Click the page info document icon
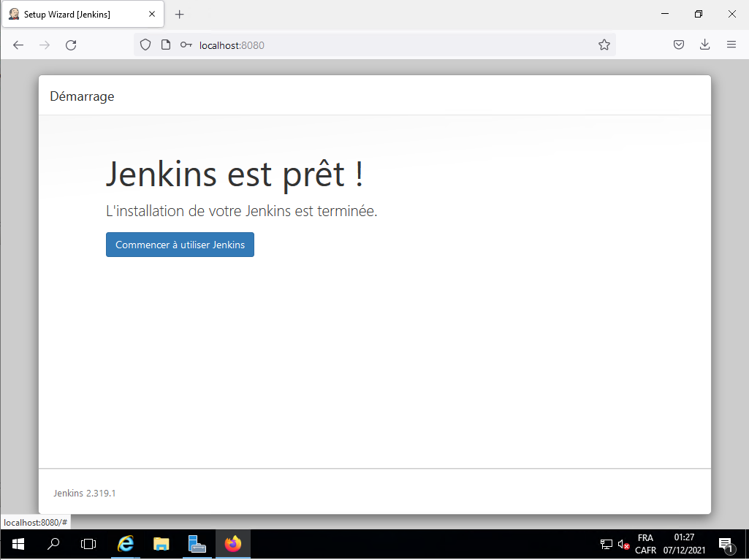The height and width of the screenshot is (560, 749). tap(166, 45)
